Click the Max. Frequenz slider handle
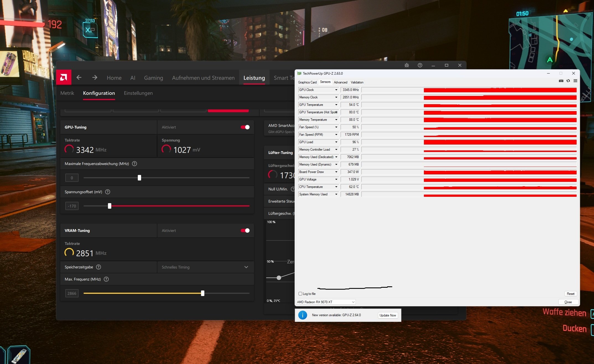 (x=203, y=293)
